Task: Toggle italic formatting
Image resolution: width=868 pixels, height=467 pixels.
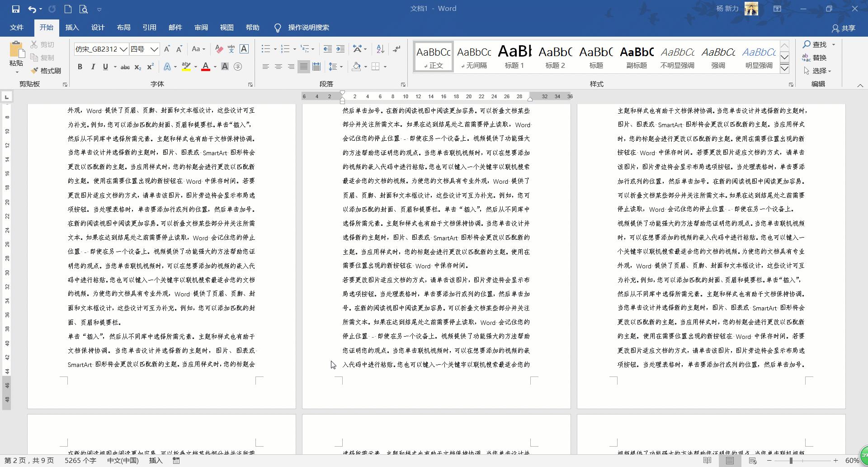Action: (x=93, y=67)
